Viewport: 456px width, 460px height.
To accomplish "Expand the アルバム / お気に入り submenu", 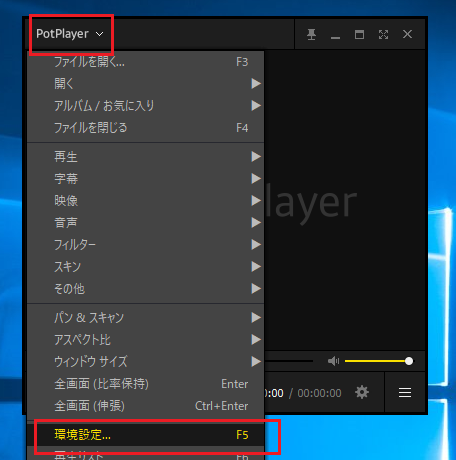I will point(146,106).
